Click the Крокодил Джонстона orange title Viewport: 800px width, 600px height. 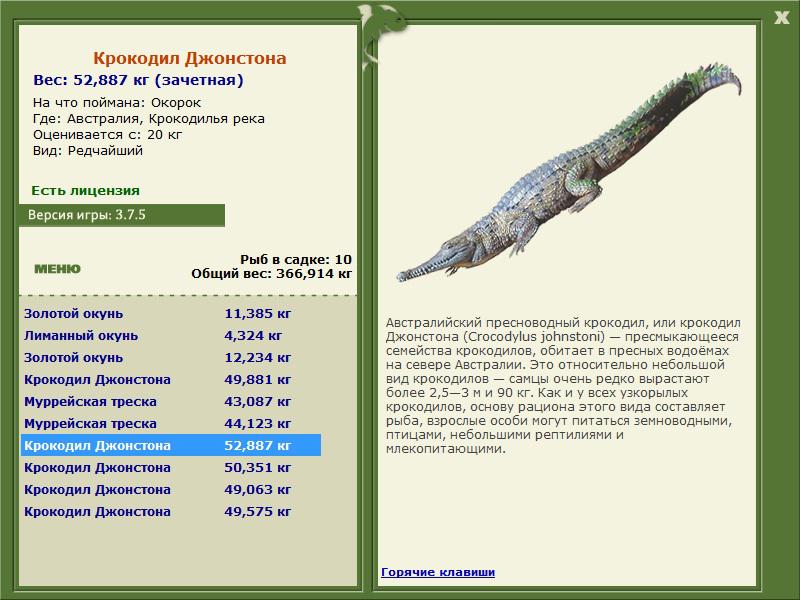coord(189,58)
